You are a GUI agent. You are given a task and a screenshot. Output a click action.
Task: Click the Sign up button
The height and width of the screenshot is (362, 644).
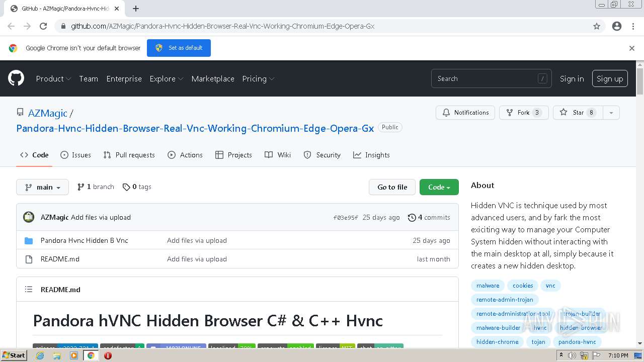[610, 78]
